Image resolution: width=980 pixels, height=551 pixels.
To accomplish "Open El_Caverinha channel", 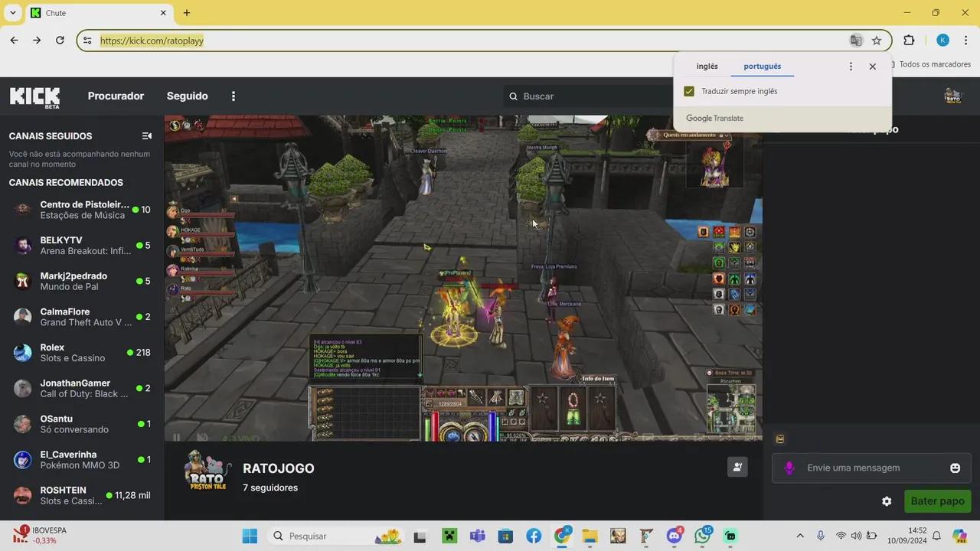I will coord(82,460).
